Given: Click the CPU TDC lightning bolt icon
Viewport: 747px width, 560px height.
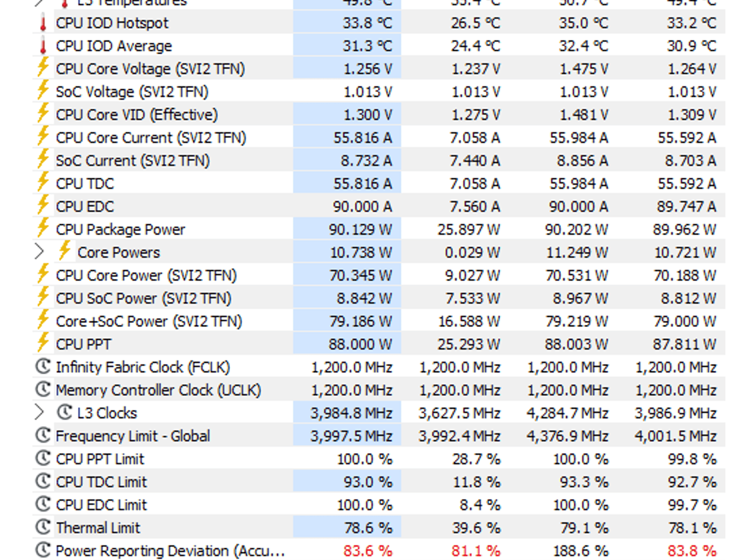Looking at the screenshot, I should tap(43, 182).
